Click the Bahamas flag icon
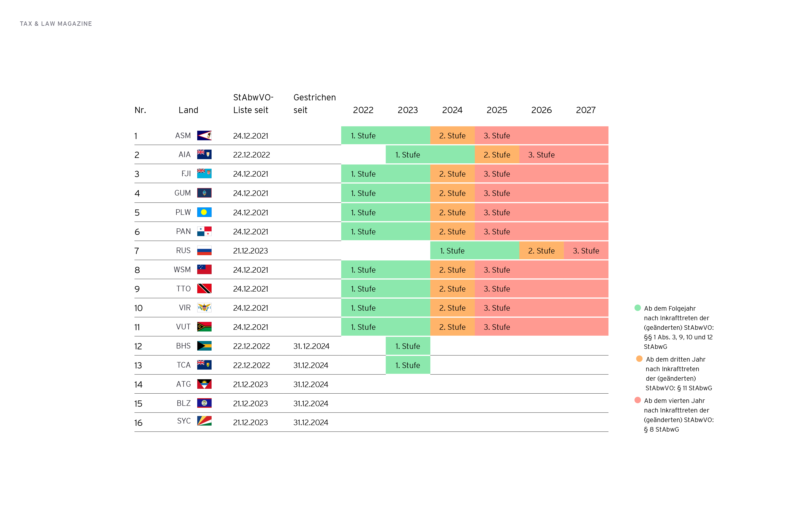798x532 pixels. 204,346
